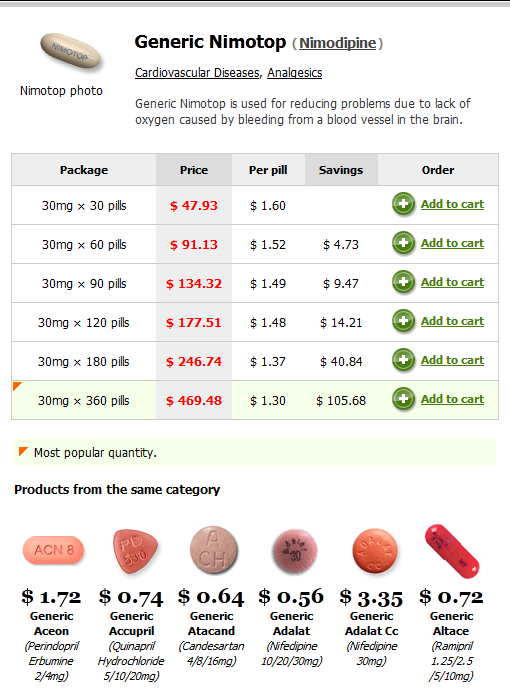Click Add to cart link for $ 134.32 package

click(x=452, y=282)
